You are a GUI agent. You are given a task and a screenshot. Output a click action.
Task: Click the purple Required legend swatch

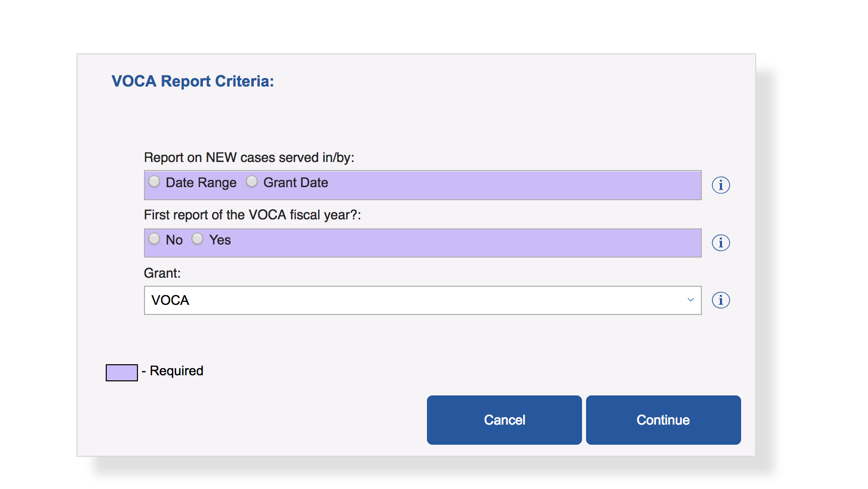121,373
